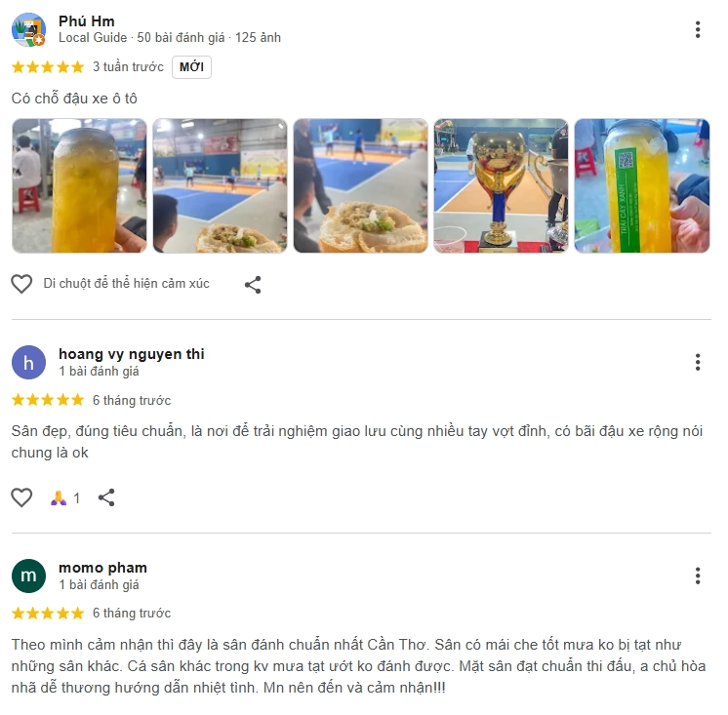Image resolution: width=728 pixels, height=715 pixels.
Task: Share Phú Hm's review
Action: tap(253, 285)
